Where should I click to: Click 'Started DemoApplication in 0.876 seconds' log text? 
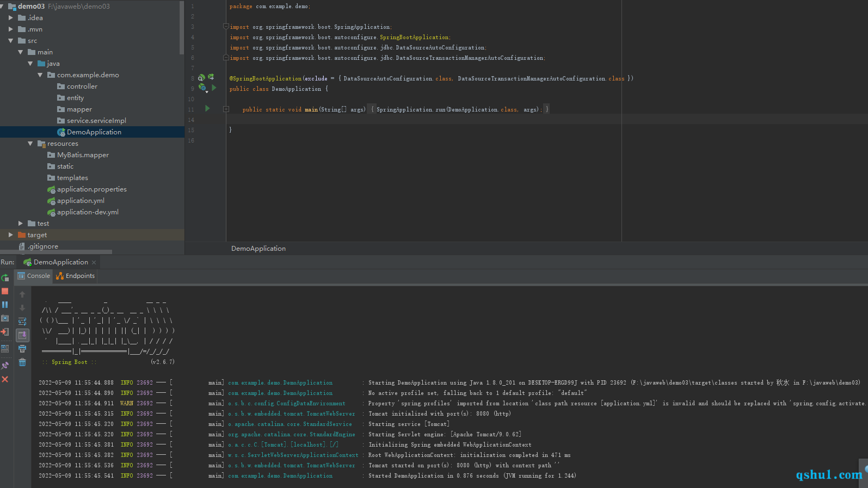point(434,476)
